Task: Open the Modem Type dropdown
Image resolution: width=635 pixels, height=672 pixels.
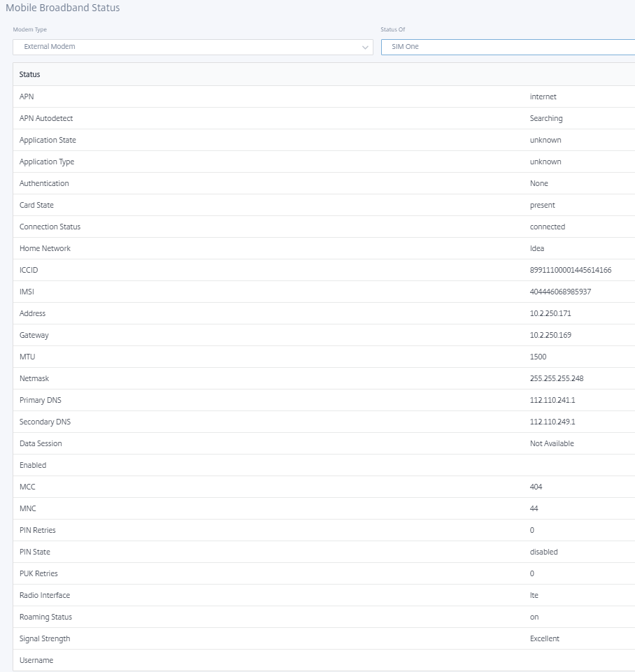Action: [193, 47]
